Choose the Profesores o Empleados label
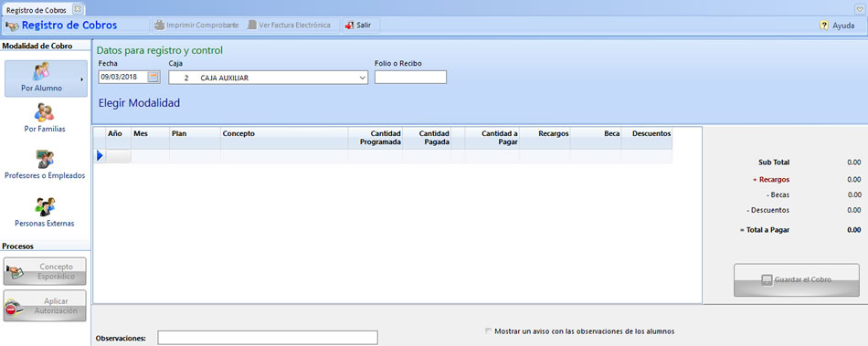868x346 pixels. click(45, 176)
